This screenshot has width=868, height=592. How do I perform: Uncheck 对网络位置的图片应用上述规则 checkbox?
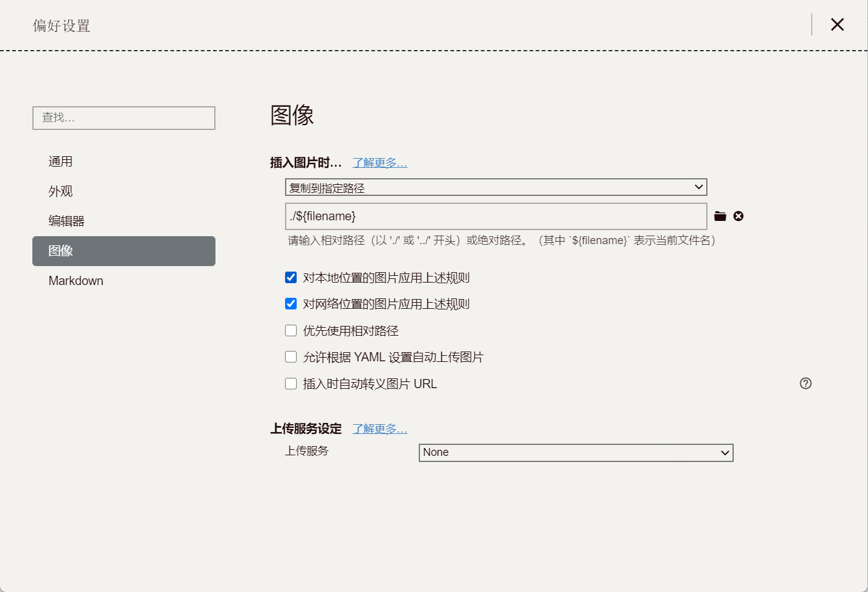click(x=291, y=304)
